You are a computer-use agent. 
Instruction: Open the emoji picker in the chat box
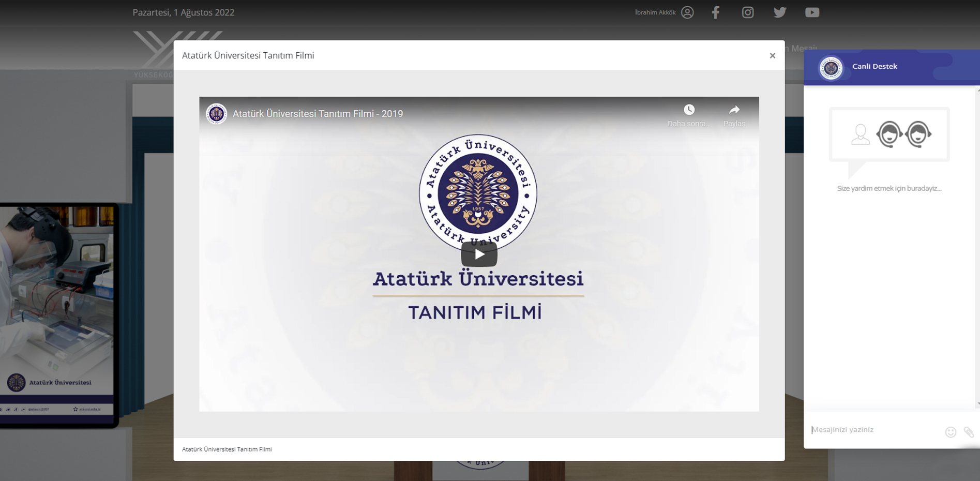pyautogui.click(x=951, y=432)
